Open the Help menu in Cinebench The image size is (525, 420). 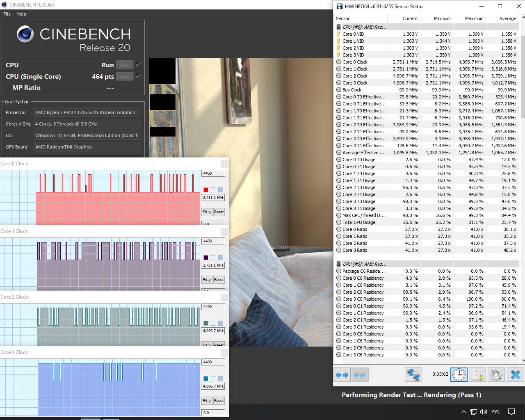click(21, 14)
